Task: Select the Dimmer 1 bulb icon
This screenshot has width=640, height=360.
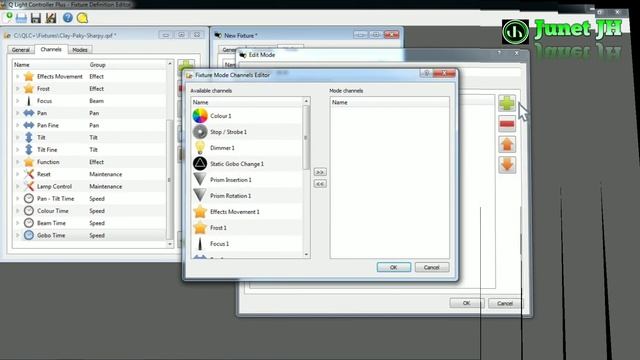Action: (x=200, y=148)
